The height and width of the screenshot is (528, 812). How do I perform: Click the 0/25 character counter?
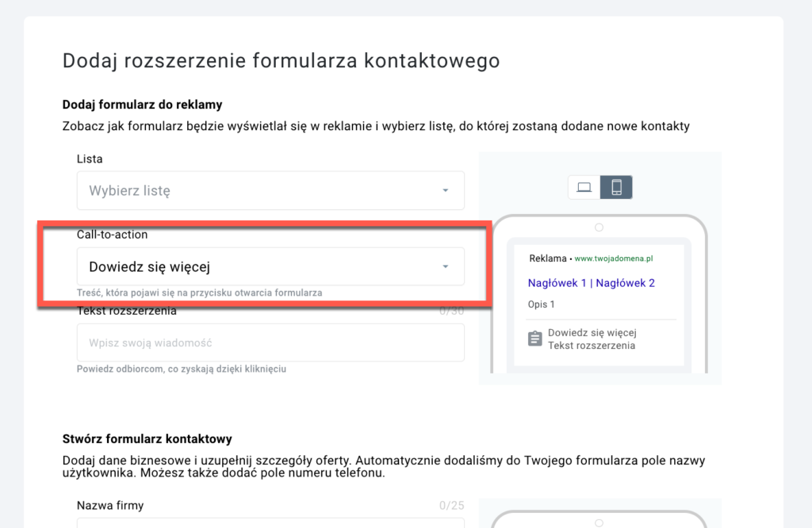click(451, 506)
